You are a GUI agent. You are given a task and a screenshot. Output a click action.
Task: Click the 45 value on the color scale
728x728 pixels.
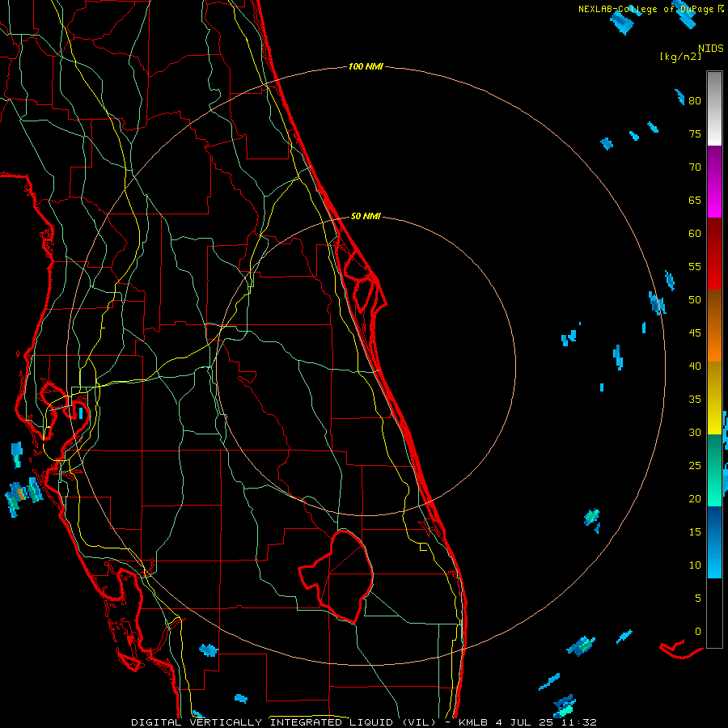pyautogui.click(x=695, y=333)
